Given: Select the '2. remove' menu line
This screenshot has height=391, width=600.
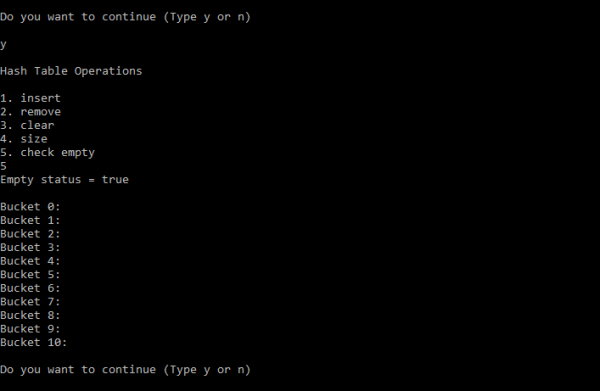Looking at the screenshot, I should [30, 112].
